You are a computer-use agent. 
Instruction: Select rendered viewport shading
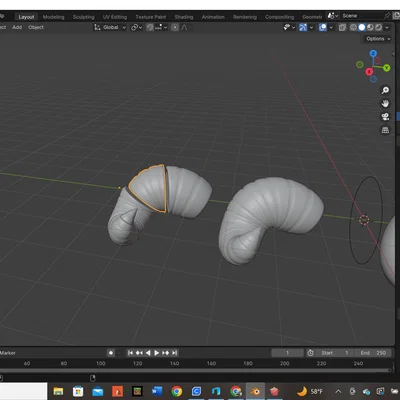(378, 27)
